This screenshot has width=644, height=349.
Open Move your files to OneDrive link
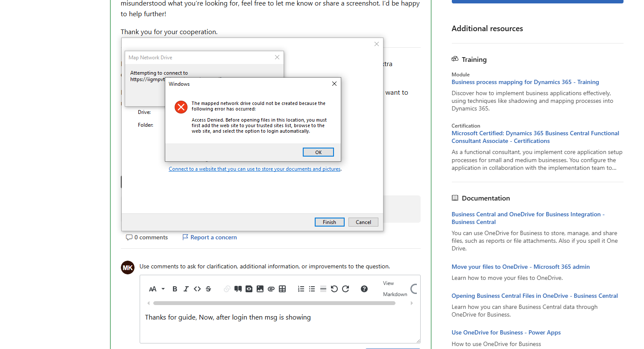521,267
